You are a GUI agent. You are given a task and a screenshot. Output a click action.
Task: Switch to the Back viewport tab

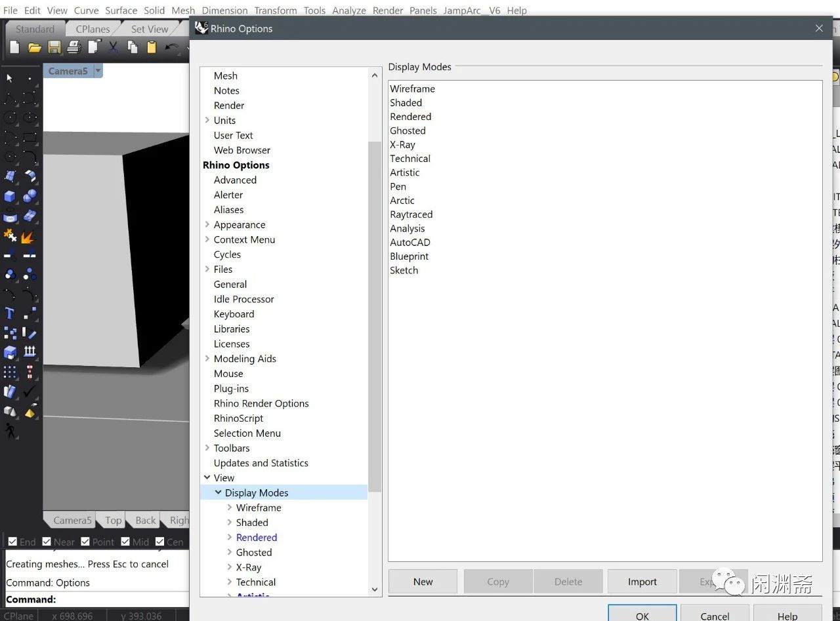(x=146, y=520)
